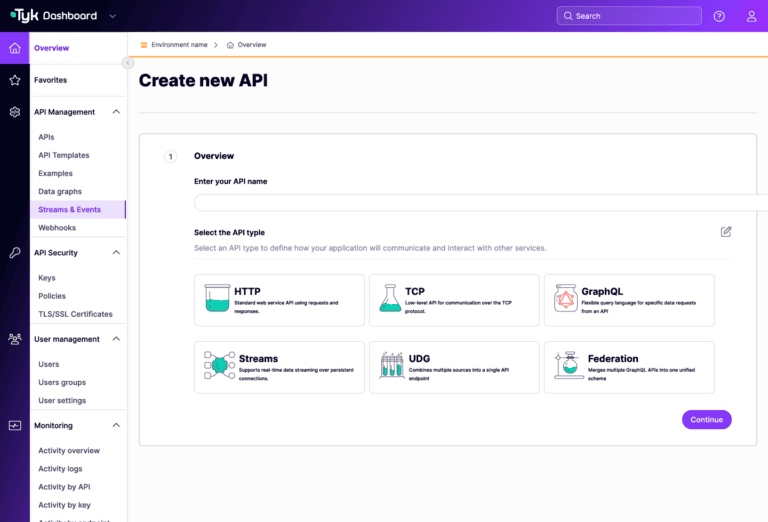Select the HTTP API type card
768x522 pixels.
click(x=279, y=300)
